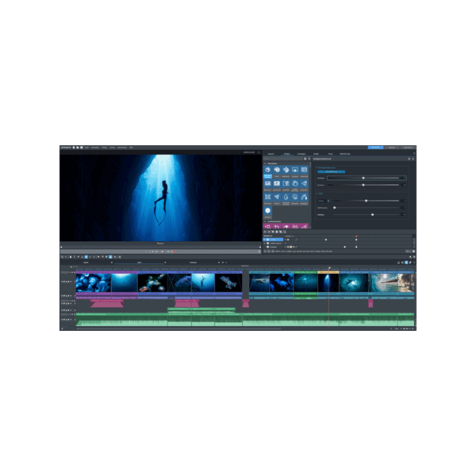Click the Kontrast slider handle

point(363,185)
